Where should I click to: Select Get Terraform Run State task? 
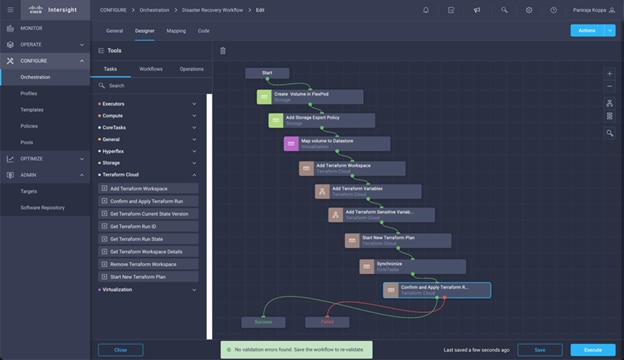click(148, 239)
